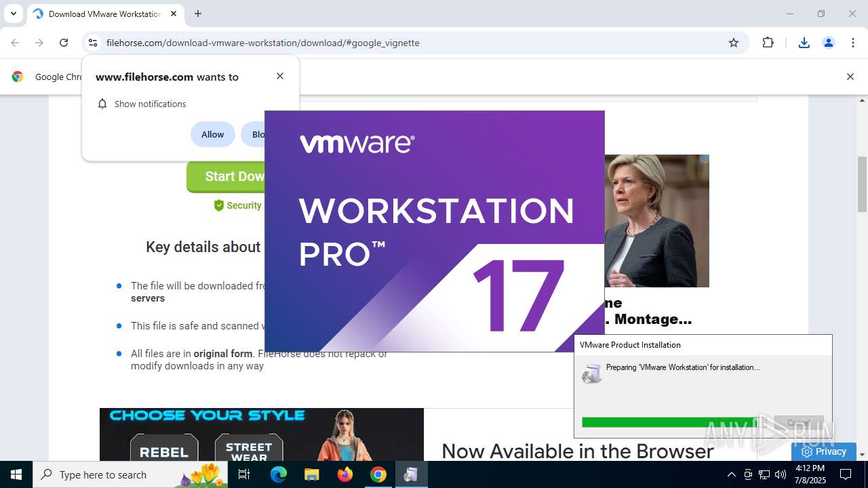Viewport: 868px width, 488px height.
Task: Open the Chrome downloads icon
Action: (x=804, y=43)
